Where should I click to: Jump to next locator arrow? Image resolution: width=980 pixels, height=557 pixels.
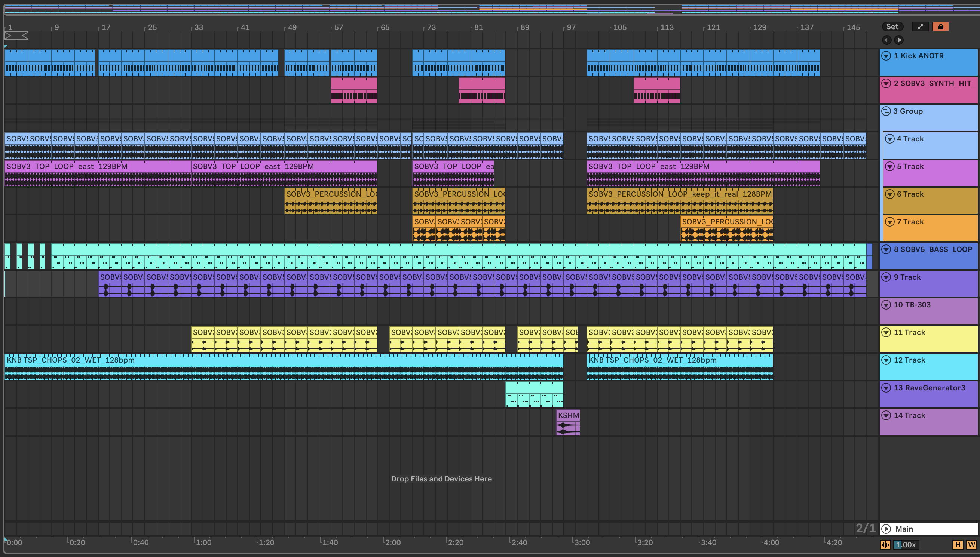coord(899,40)
